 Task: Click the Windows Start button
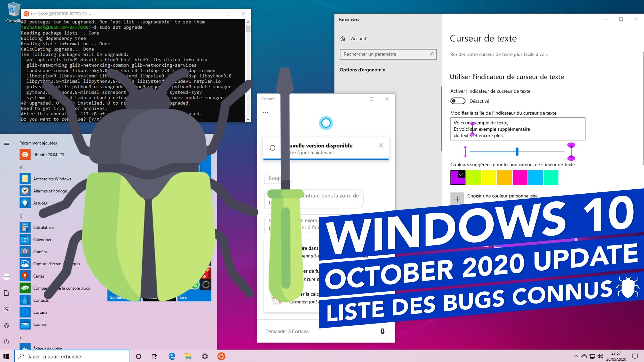coord(6,356)
